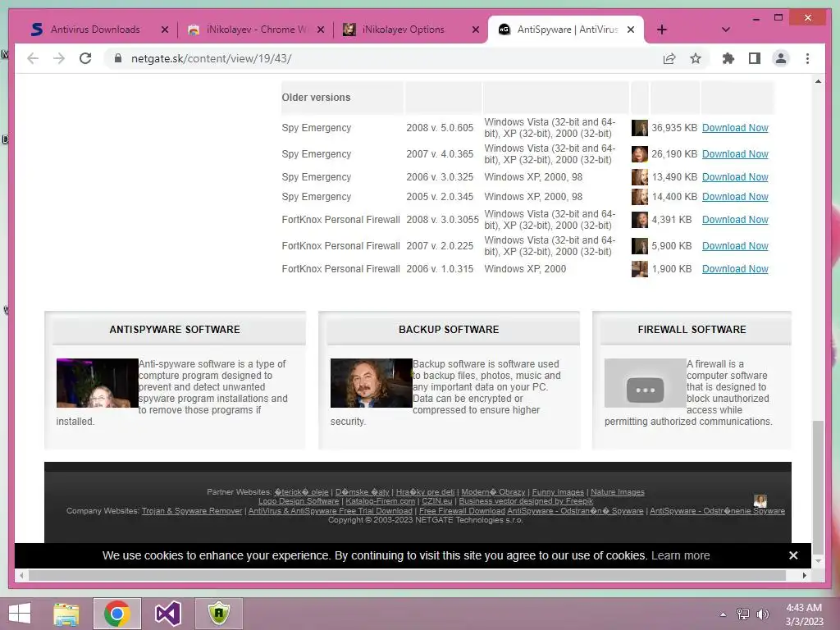Open the Extensions puzzle icon
This screenshot has width=840, height=630.
[x=728, y=58]
